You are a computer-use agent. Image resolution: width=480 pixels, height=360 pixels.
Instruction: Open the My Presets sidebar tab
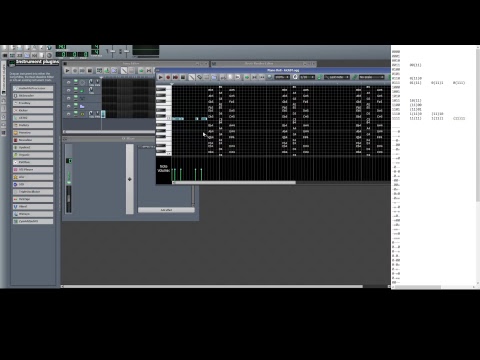pos(4,117)
